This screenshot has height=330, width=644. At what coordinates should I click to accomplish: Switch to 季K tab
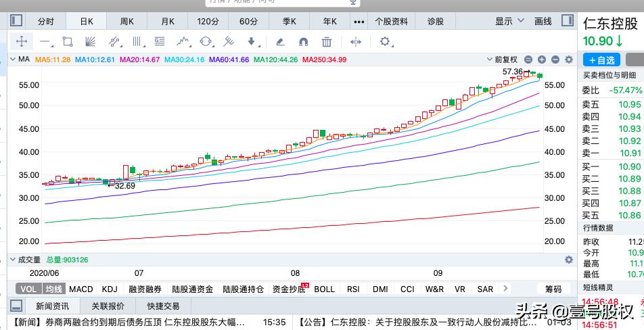[289, 22]
